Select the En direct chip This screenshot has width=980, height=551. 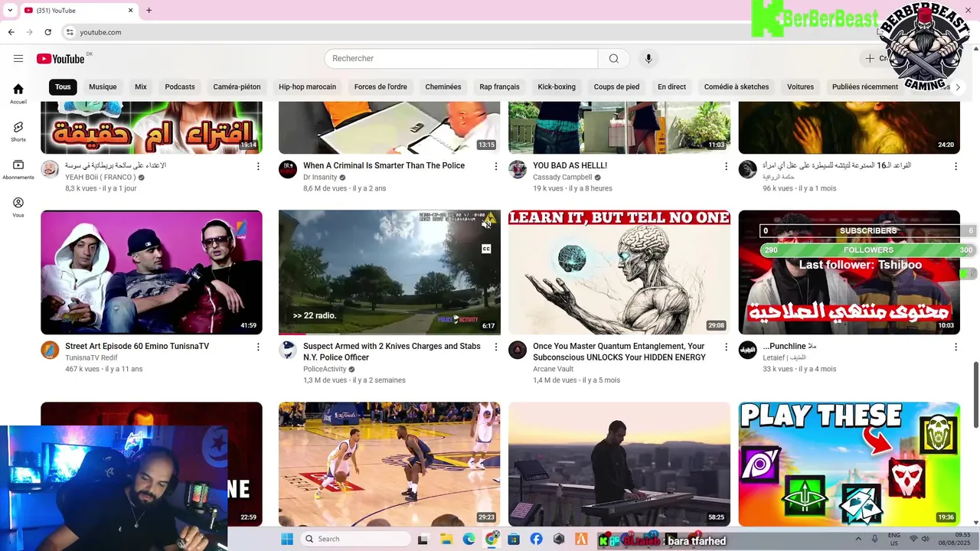point(671,86)
